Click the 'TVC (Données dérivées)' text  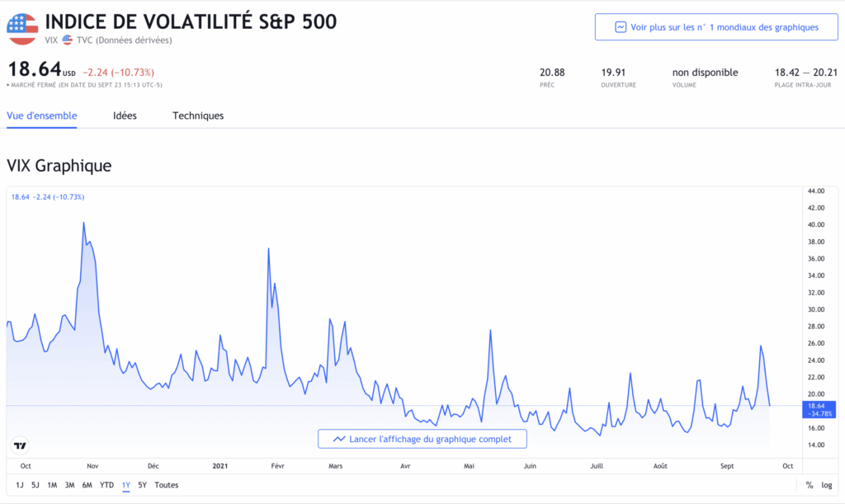tap(124, 40)
